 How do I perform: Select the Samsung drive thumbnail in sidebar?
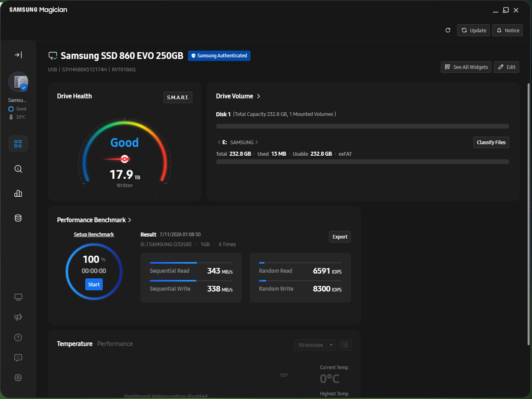pos(18,82)
